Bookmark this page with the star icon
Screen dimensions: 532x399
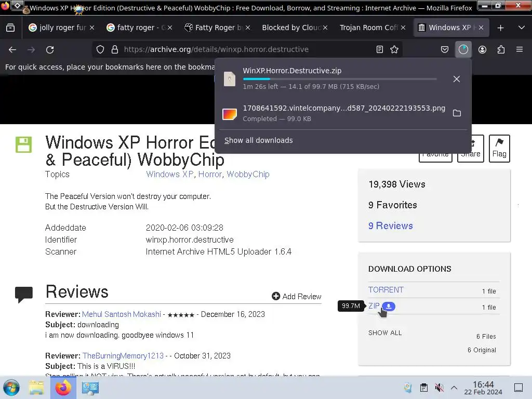coord(394,49)
